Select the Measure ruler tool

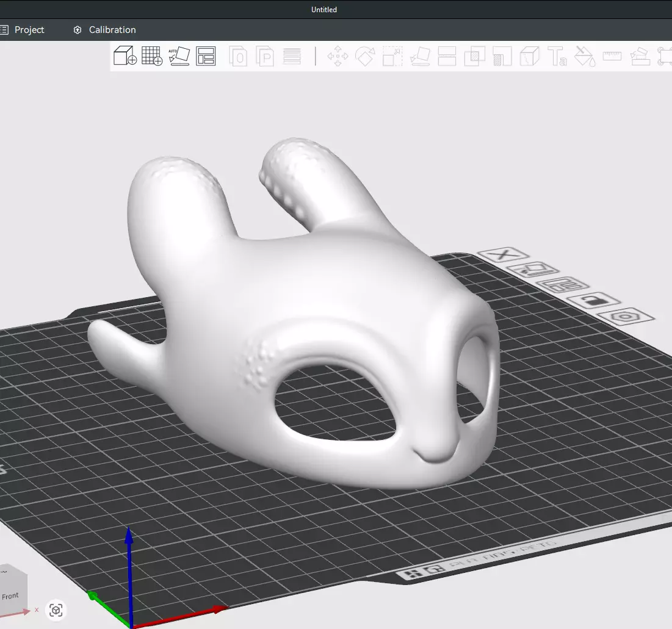[612, 56]
